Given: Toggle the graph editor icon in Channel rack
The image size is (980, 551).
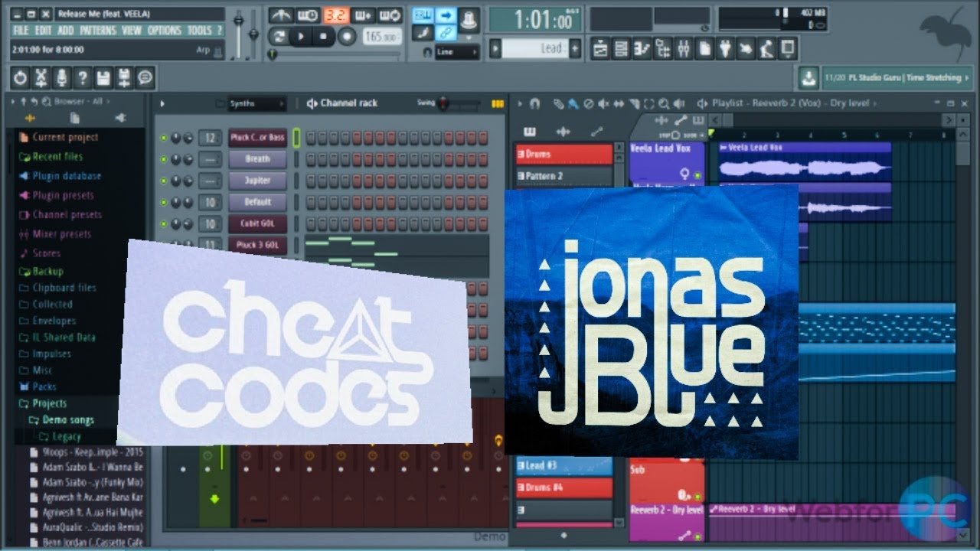Looking at the screenshot, I should pyautogui.click(x=498, y=103).
